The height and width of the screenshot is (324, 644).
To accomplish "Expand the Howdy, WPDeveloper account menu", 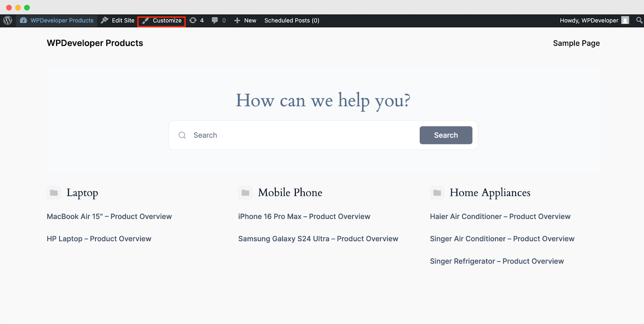I will (x=588, y=21).
